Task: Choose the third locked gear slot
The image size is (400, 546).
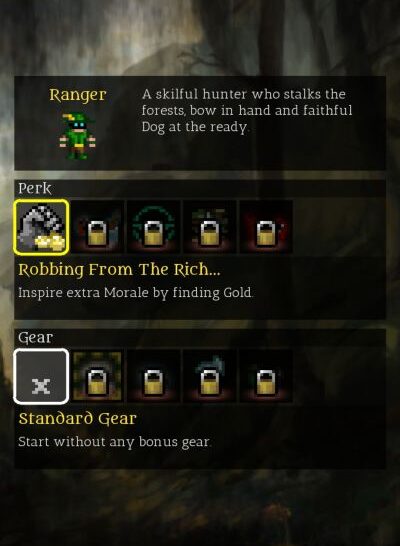Action: (154, 376)
